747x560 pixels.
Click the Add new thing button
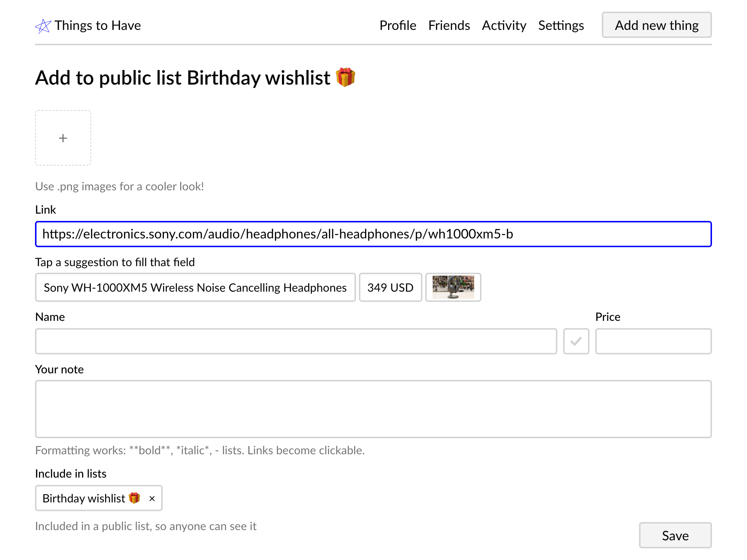pyautogui.click(x=657, y=25)
